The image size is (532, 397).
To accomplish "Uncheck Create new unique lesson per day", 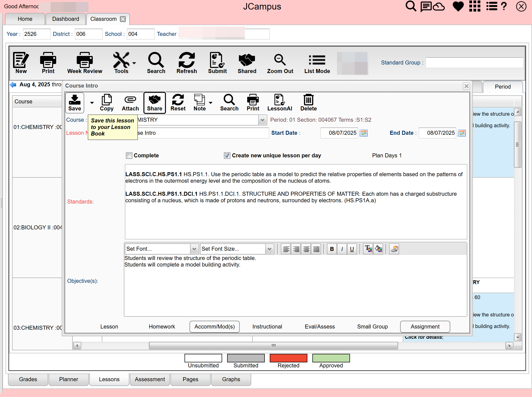I will tap(227, 156).
